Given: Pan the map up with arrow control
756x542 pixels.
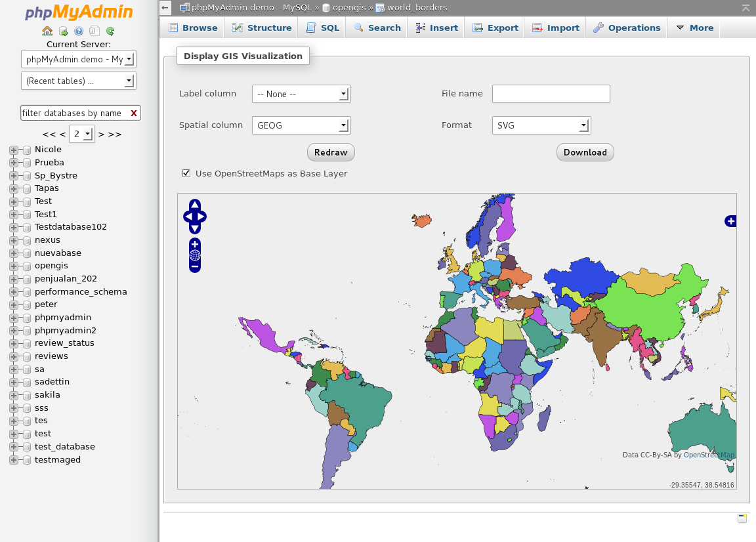Looking at the screenshot, I should pyautogui.click(x=195, y=205).
